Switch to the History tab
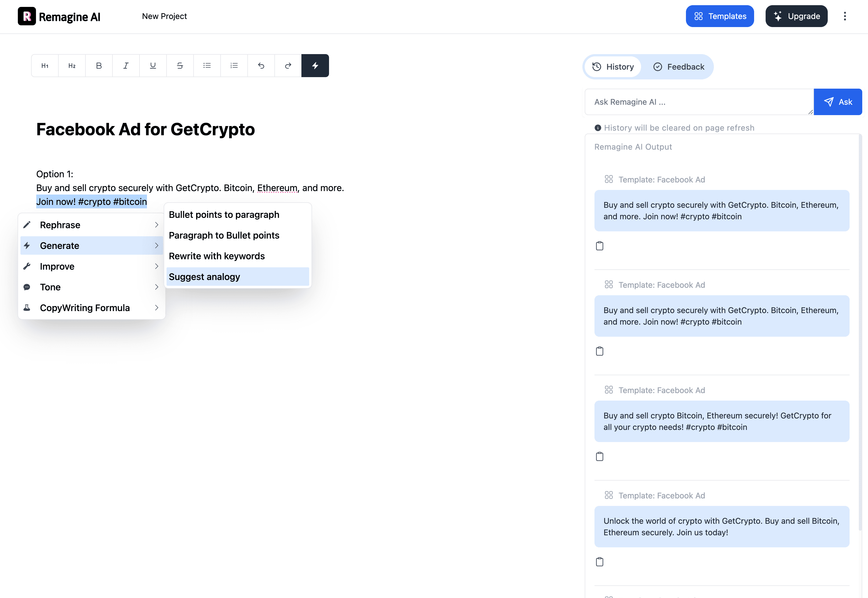This screenshot has width=868, height=598. pyautogui.click(x=613, y=67)
